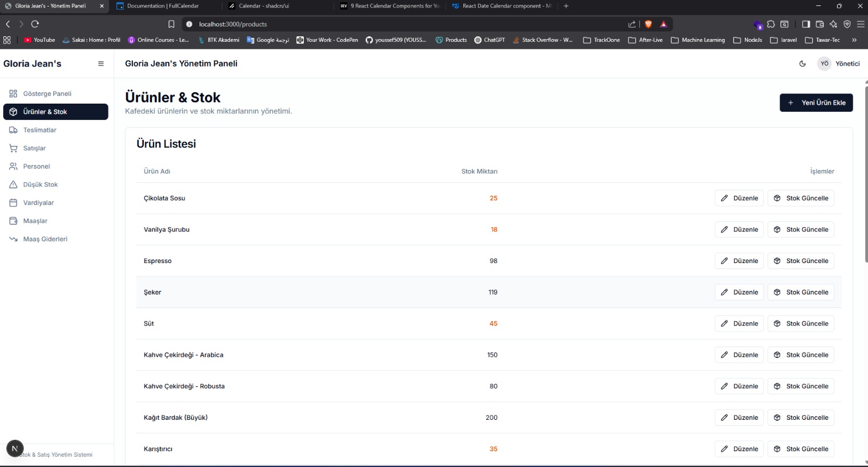Update Karıştırıcı stock

pyautogui.click(x=801, y=449)
